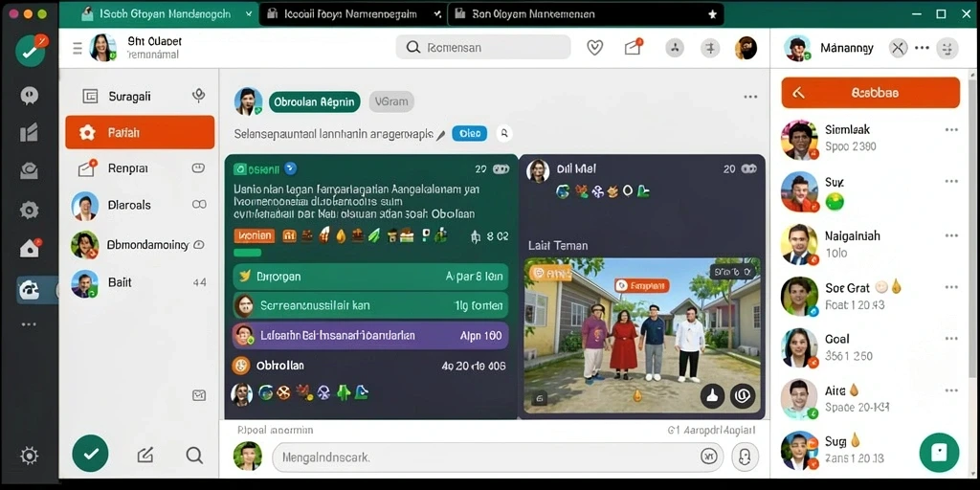Toggle the link icon beside Dlaroals
The image size is (980, 490).
tap(199, 205)
